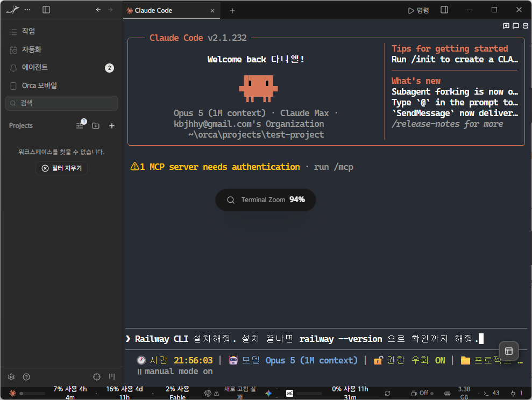Click the 새로 고침 실패 status text
Viewport: 532px width, 400px height.
pos(240,393)
